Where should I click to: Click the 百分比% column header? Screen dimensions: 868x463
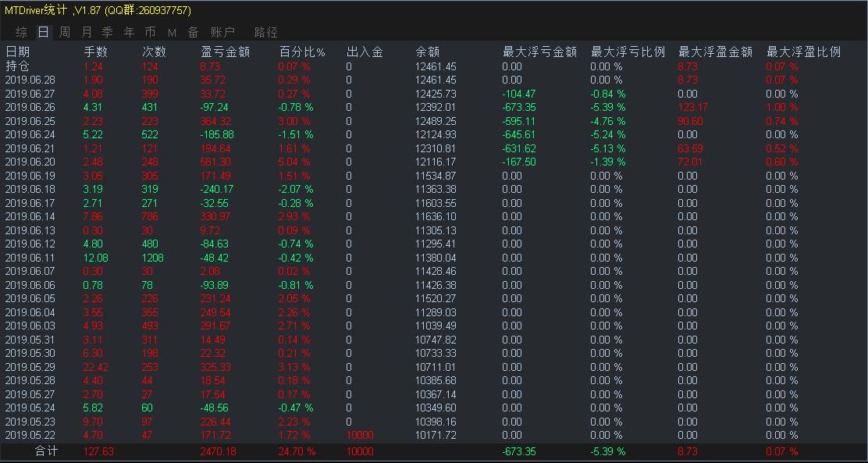click(x=302, y=52)
